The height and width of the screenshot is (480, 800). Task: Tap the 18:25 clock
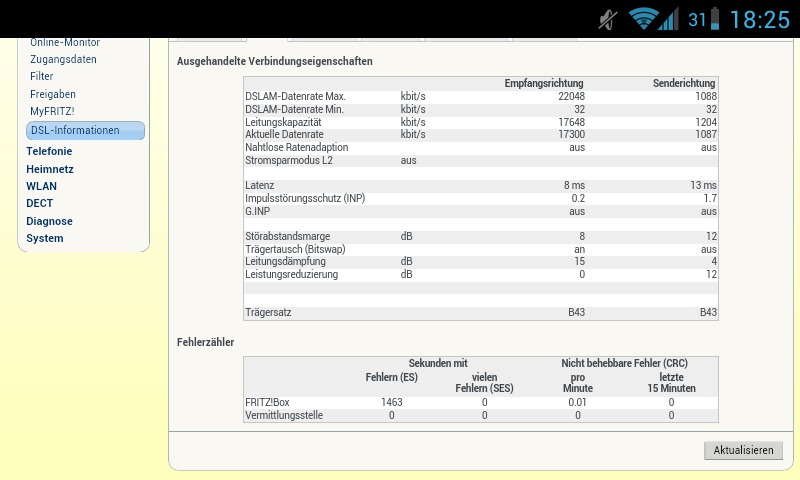point(760,20)
